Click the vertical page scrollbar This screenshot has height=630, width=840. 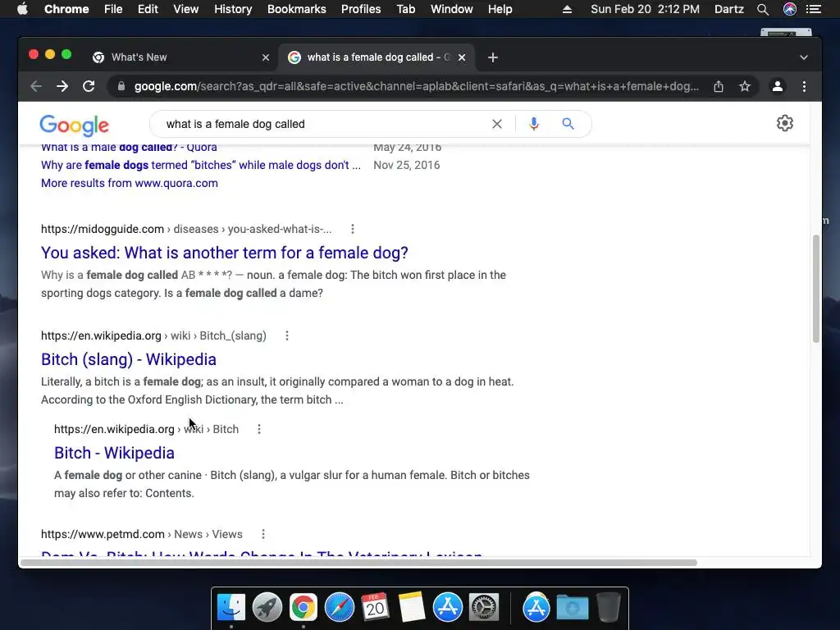click(816, 288)
